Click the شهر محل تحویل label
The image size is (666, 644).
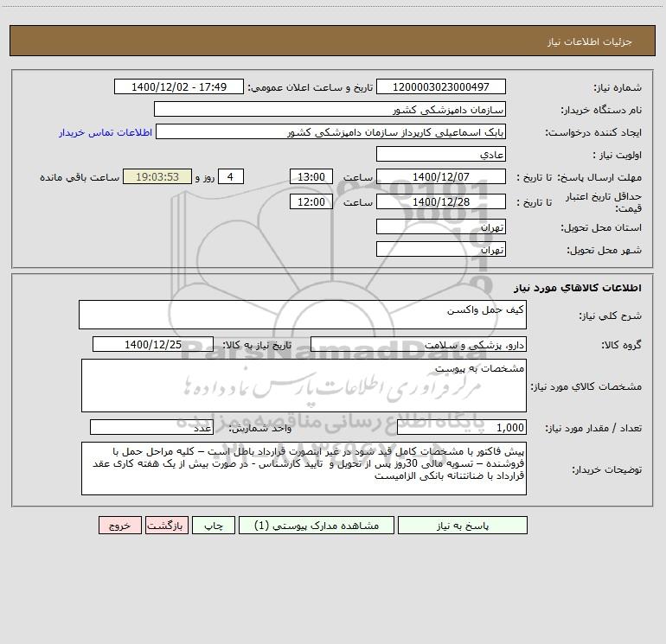pyautogui.click(x=605, y=250)
